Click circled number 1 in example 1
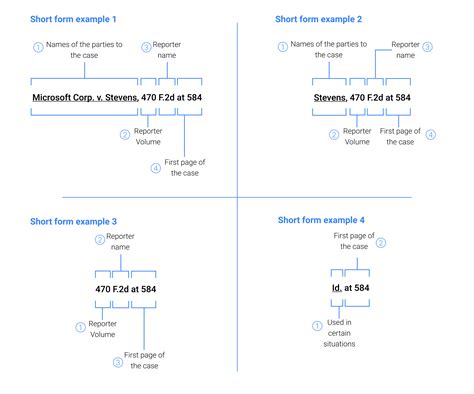The image size is (474, 394). 38,47
